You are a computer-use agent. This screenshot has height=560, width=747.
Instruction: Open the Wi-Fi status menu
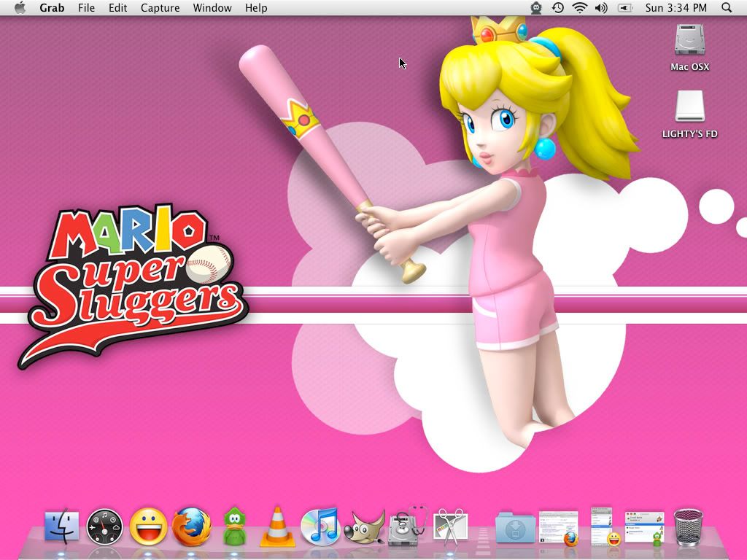coord(580,7)
